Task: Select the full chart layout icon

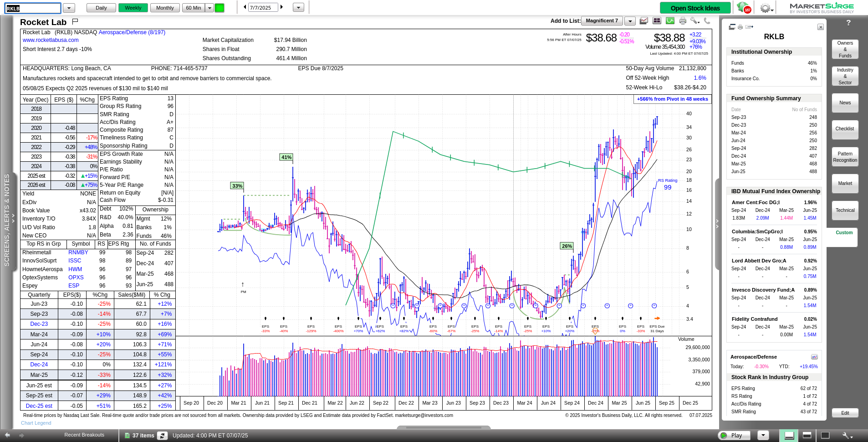Action: tap(825, 435)
